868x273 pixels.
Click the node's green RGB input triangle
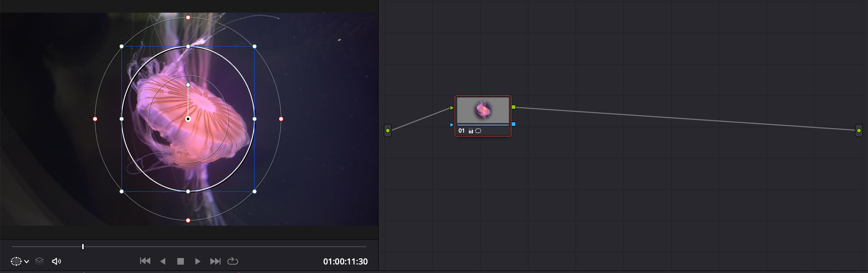[452, 108]
